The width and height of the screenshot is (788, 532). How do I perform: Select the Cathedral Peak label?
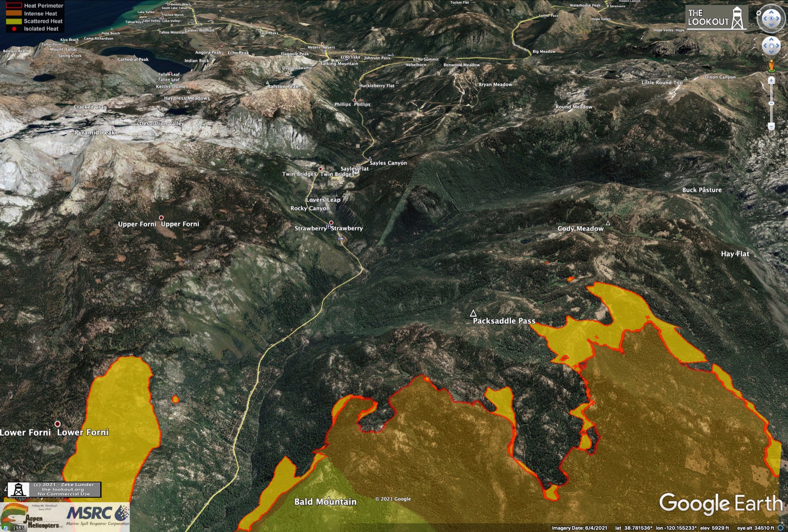click(133, 59)
